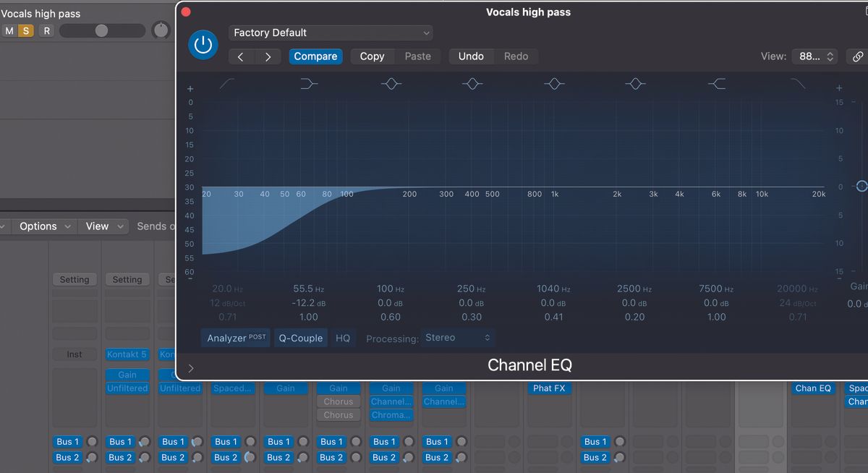This screenshot has width=868, height=473.
Task: Select the high shelf band icon
Action: (717, 83)
